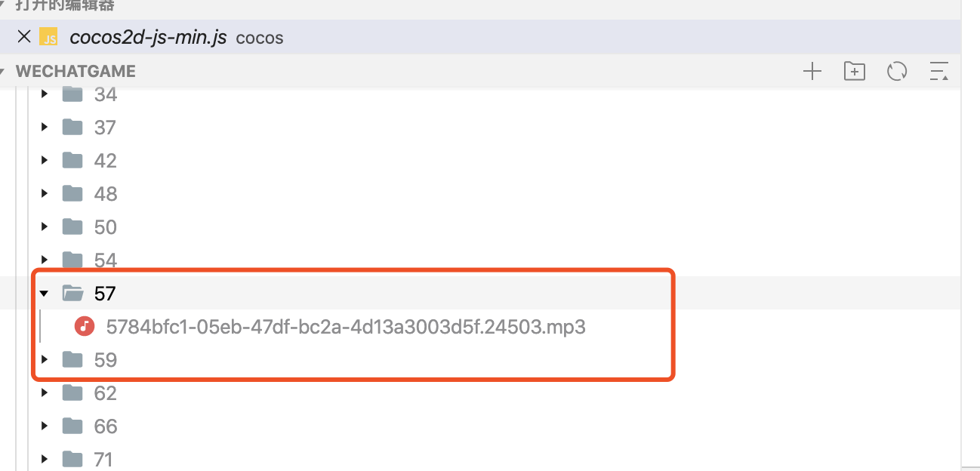Screen dimensions: 980x471
Task: Select folder 66 in the tree
Action: pos(106,426)
